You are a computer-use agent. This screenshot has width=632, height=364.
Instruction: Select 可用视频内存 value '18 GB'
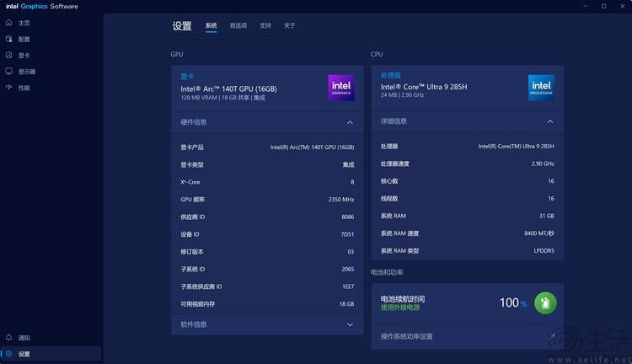(x=346, y=304)
